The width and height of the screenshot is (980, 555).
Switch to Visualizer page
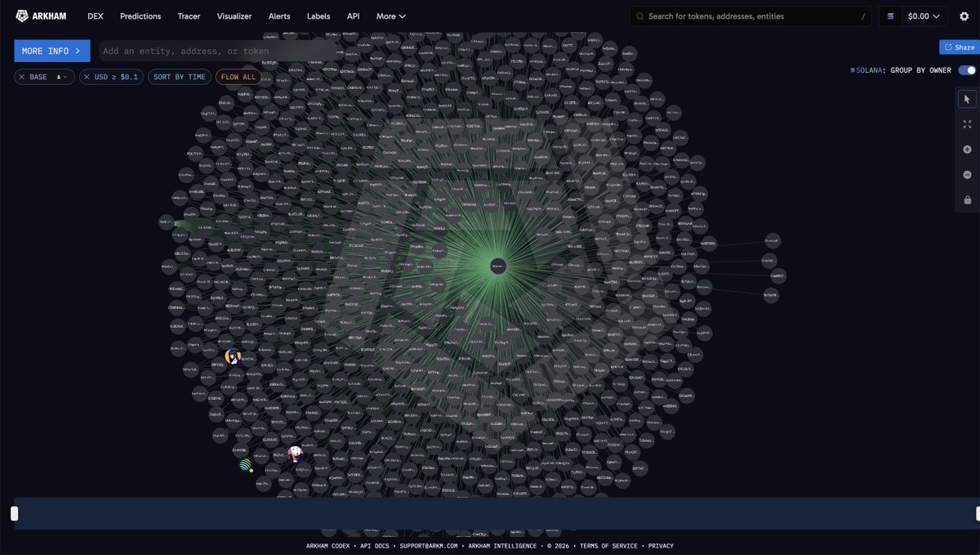[234, 16]
